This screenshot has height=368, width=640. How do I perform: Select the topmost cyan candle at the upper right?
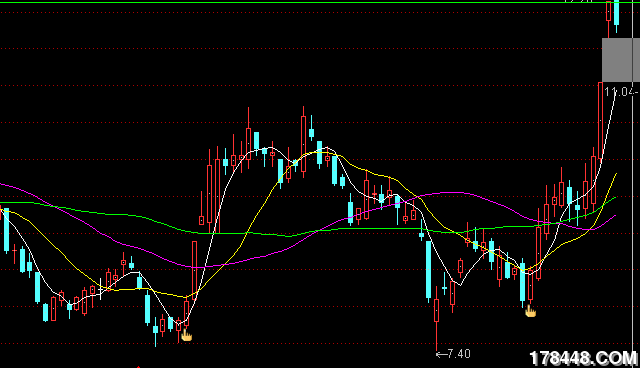616,14
